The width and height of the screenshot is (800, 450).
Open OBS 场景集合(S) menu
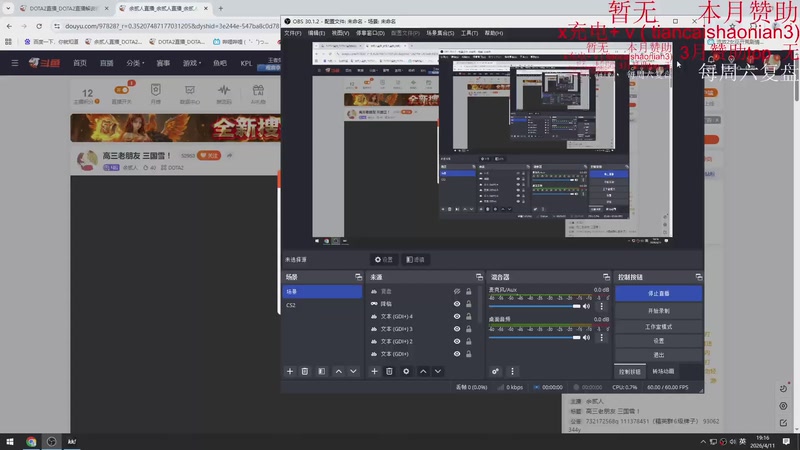click(x=440, y=33)
